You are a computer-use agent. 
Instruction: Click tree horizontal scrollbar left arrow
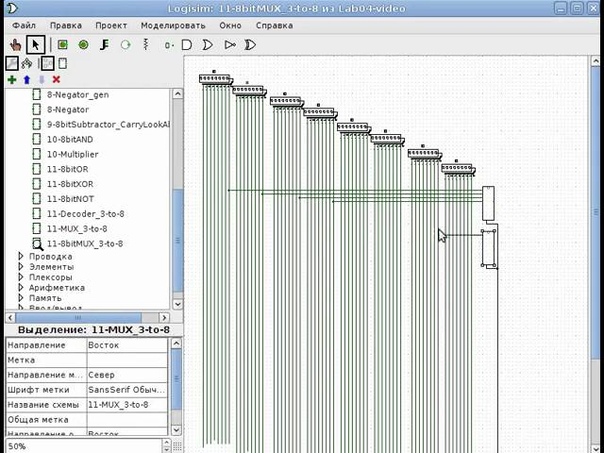click(10, 318)
